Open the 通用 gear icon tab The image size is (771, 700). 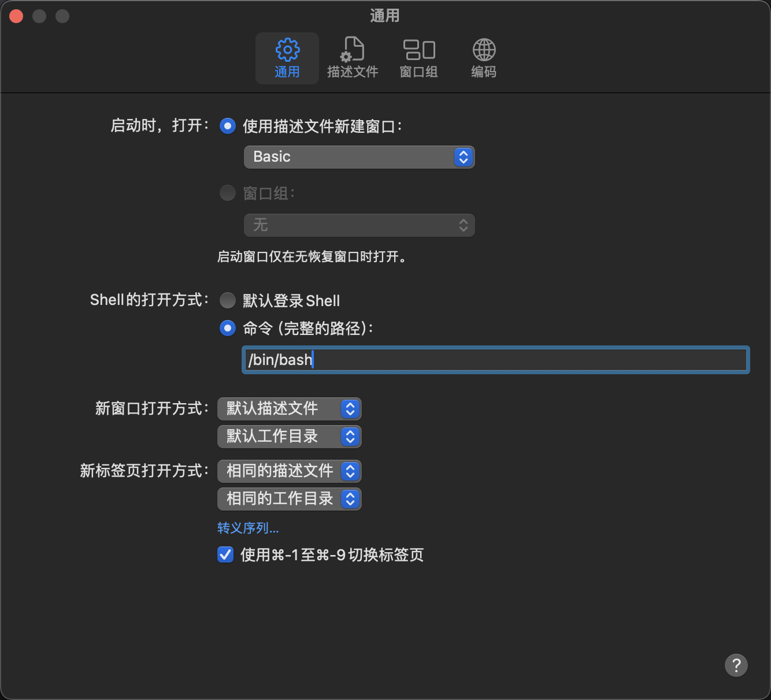coord(287,58)
